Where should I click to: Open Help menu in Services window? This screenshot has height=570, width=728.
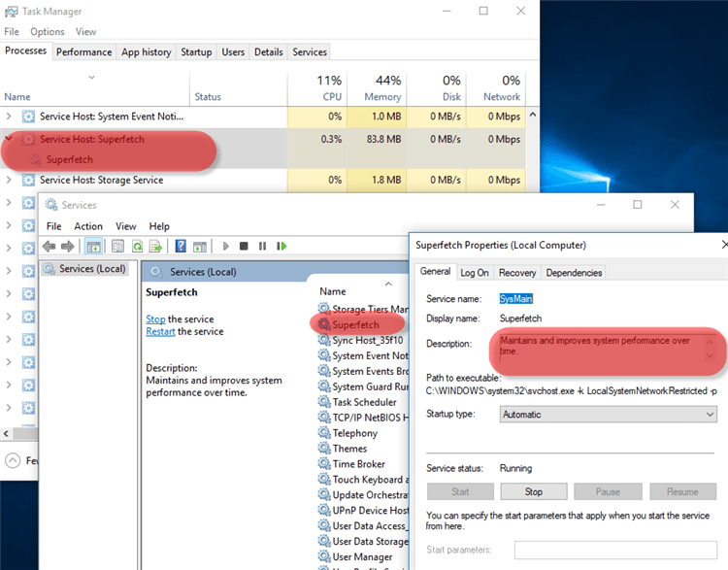tap(159, 226)
